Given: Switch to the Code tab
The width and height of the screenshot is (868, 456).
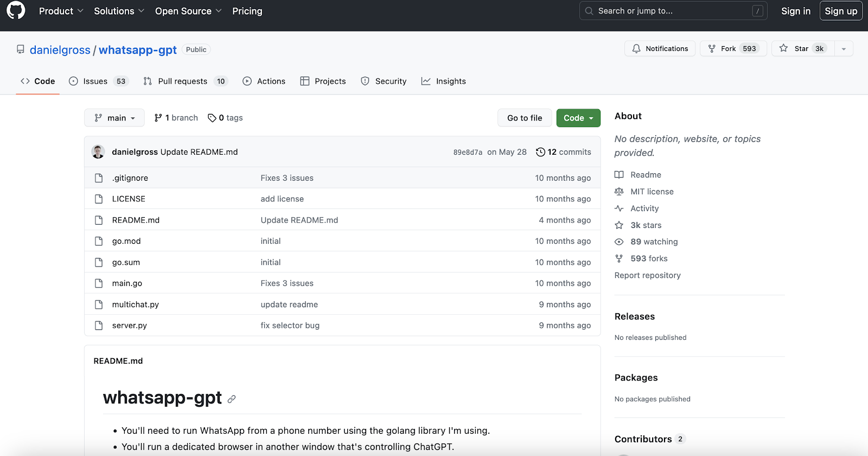Looking at the screenshot, I should [38, 81].
